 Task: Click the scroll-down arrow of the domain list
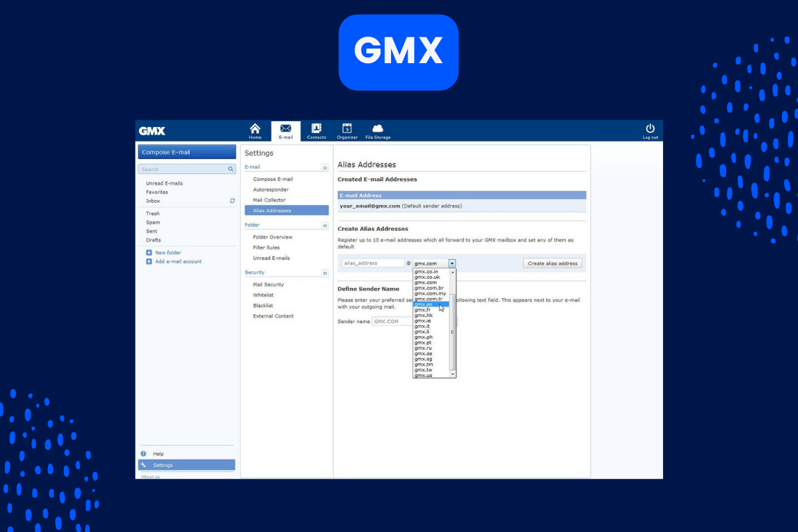(x=453, y=375)
